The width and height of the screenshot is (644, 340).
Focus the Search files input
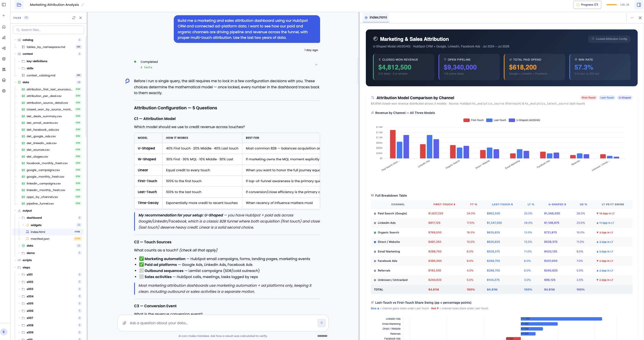tap(49, 30)
